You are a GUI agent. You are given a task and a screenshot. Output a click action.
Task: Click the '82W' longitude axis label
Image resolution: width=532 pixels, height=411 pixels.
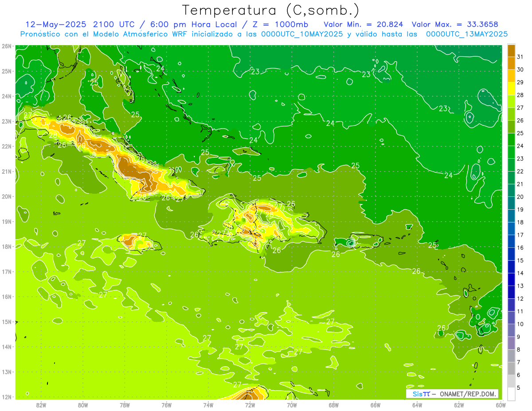41,405
